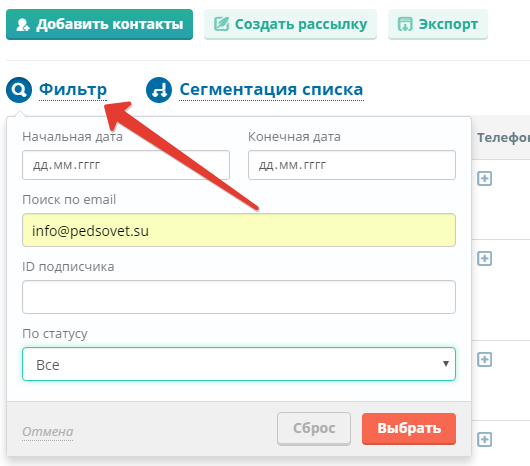Click the create-mailing pencil icon
The width and height of the screenshot is (530, 466).
click(221, 24)
